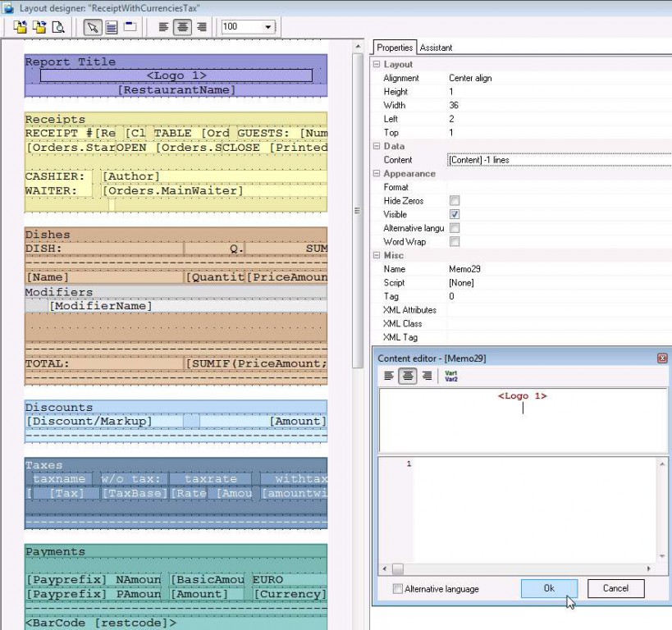Select the [Orders.MainWaiter] field
The height and width of the screenshot is (630, 672).
point(214,190)
